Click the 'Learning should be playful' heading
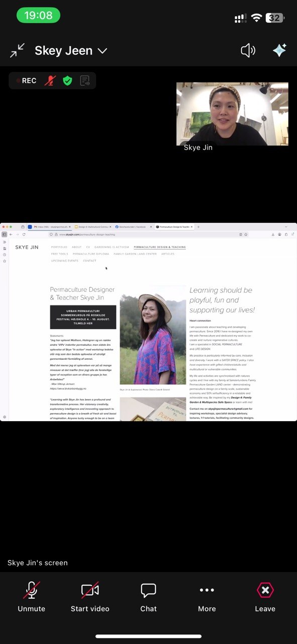Viewport: 297px width, 644px height. pyautogui.click(x=222, y=300)
